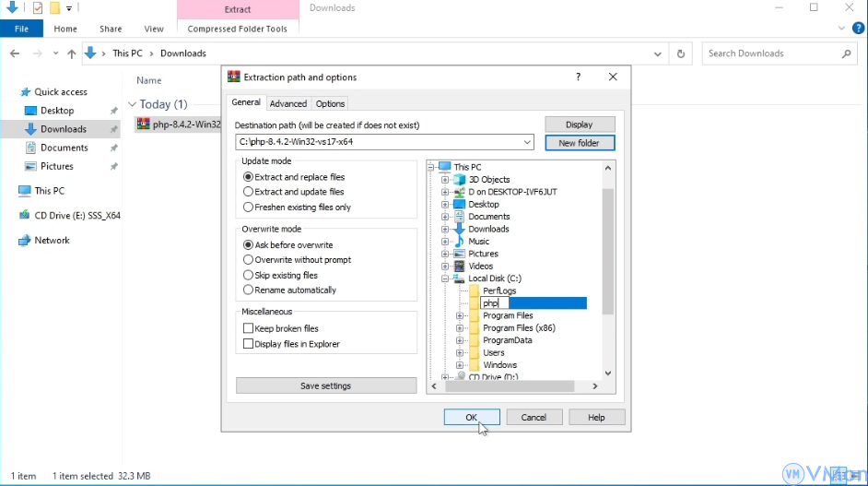Click the Local Disk (C:) drive icon
The image size is (868, 486).
coord(460,279)
